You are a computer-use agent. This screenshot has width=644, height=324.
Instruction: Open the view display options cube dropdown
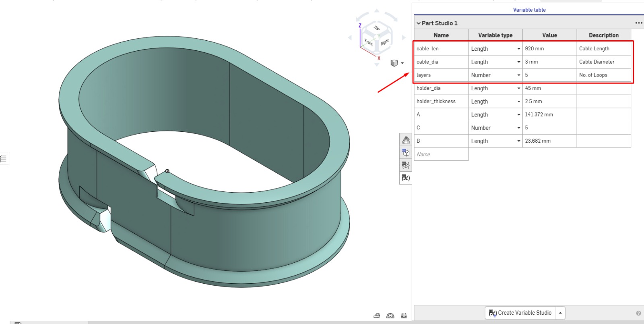(397, 63)
